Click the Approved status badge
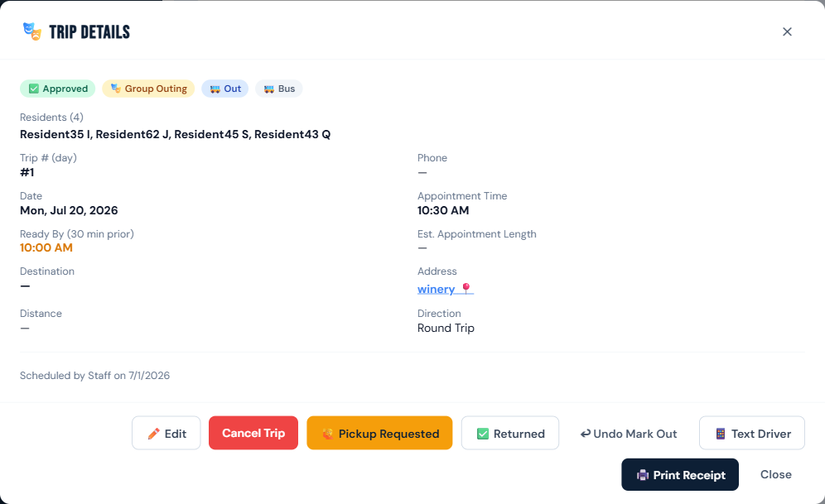The width and height of the screenshot is (825, 504). tap(58, 89)
